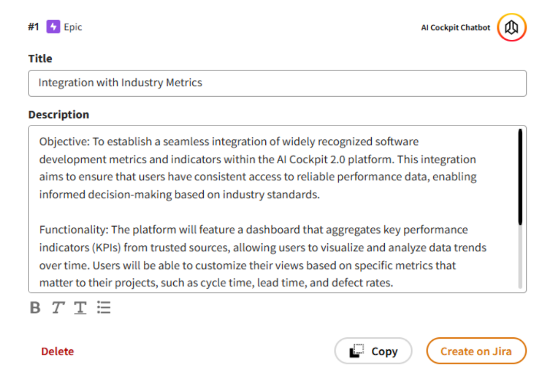Click the scrollbar track below the thumb
560x392 pixels.
[520, 258]
